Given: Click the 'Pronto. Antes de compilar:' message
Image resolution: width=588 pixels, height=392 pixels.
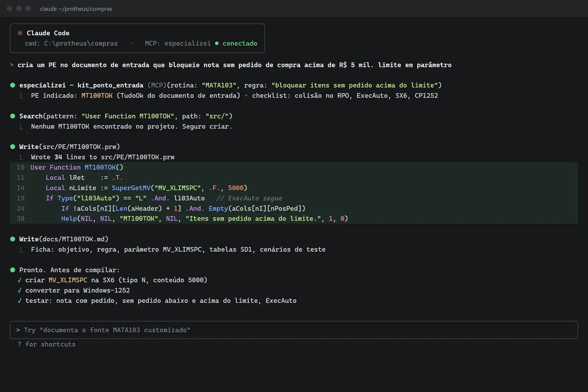Looking at the screenshot, I should coord(69,270).
